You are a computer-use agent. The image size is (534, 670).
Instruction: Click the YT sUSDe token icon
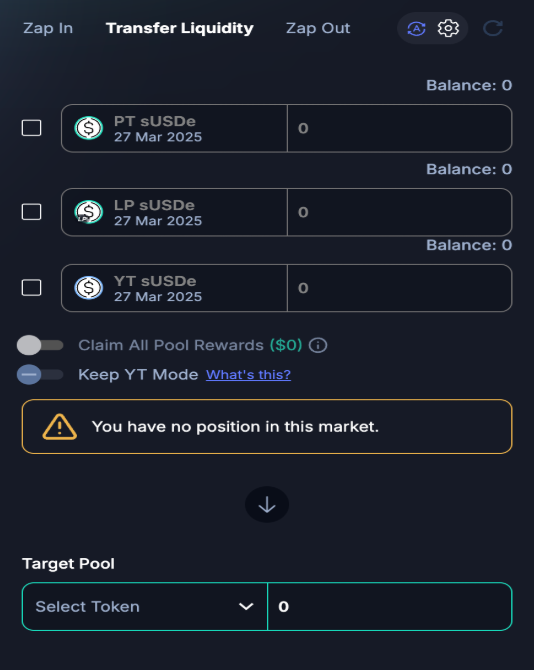(x=88, y=288)
